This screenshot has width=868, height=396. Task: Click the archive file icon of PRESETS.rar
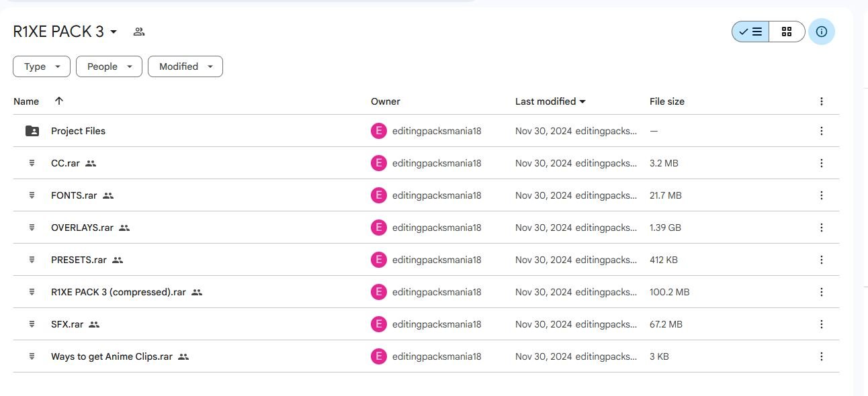[x=32, y=260]
